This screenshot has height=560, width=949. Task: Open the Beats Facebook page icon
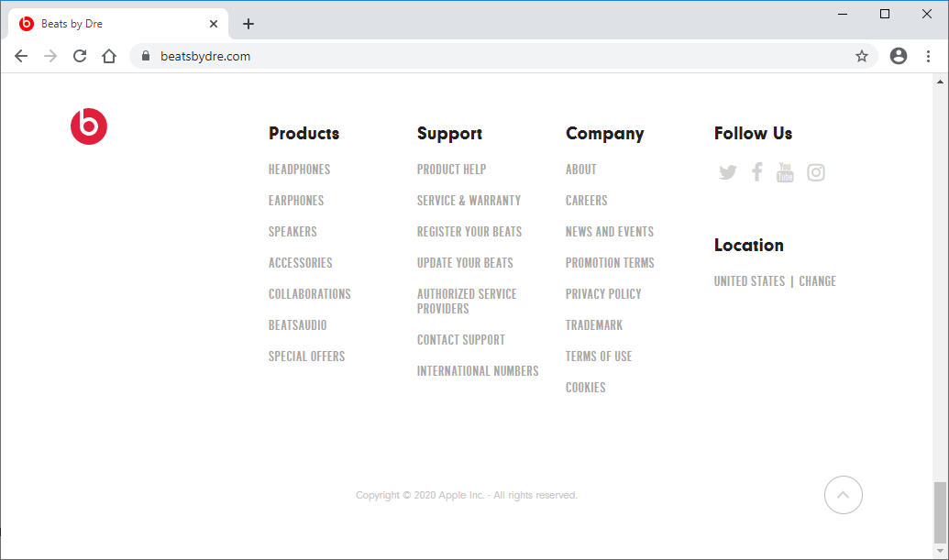[757, 172]
